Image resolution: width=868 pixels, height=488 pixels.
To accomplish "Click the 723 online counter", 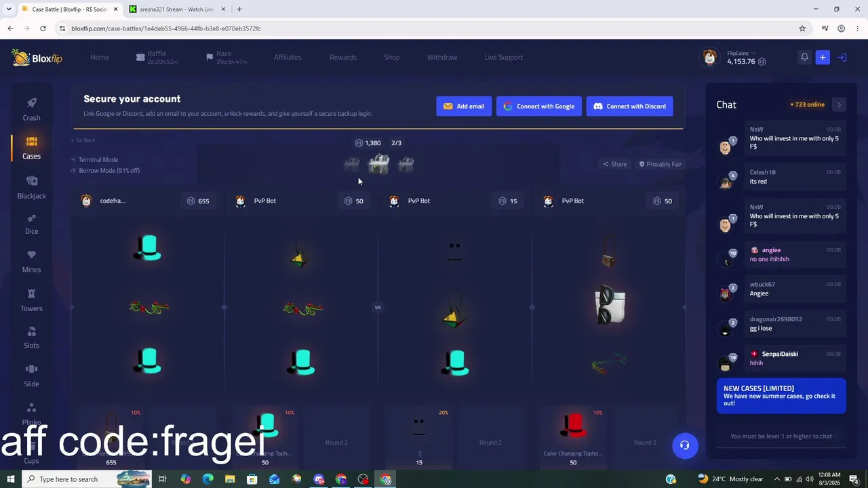I will [x=808, y=105].
